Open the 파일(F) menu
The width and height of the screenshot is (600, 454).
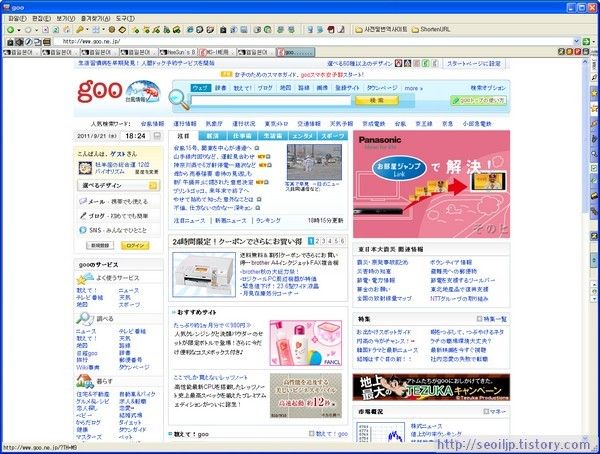17,18
